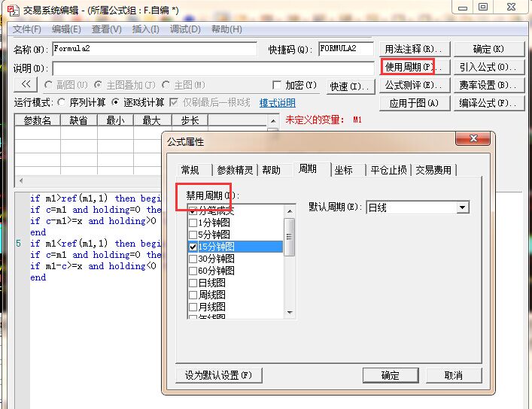This screenshot has height=409, width=532.
Task: Check the 1分钟图 checkbox
Action: coord(193,223)
